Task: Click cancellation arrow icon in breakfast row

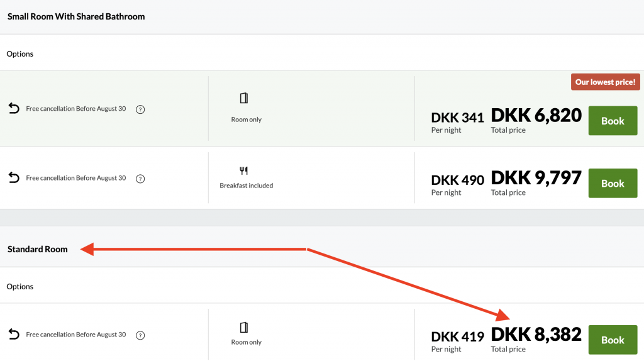Action: click(x=14, y=177)
